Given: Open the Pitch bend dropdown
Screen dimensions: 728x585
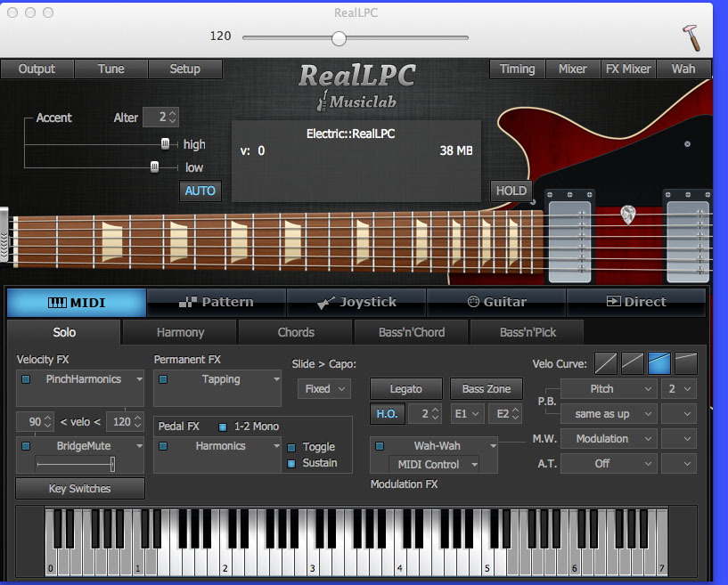Looking at the screenshot, I should tap(609, 389).
